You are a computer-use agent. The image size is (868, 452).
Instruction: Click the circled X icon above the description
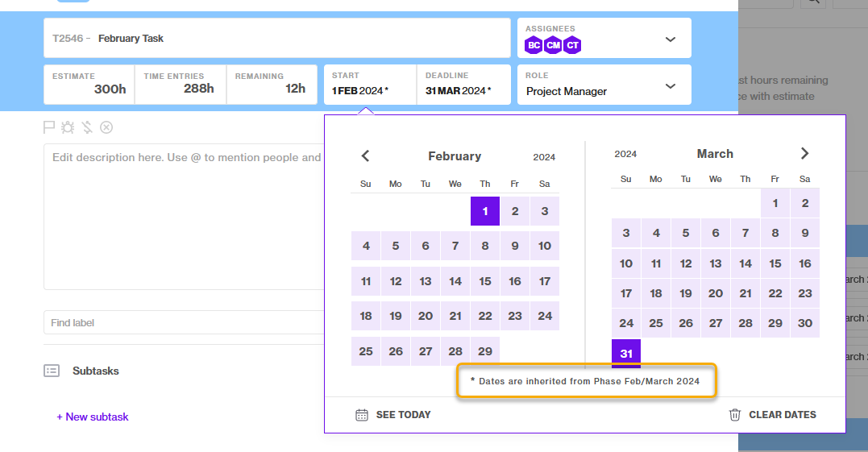106,127
